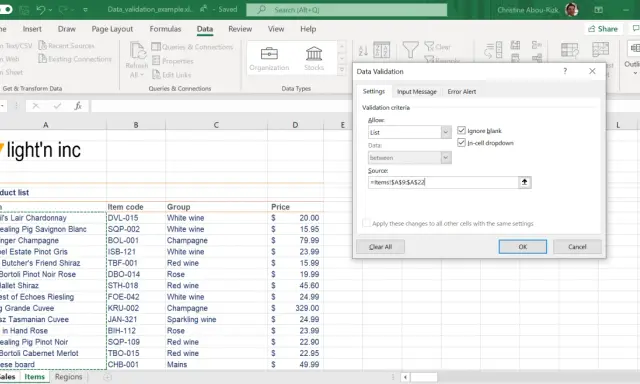Image resolution: width=640 pixels, height=384 pixels.
Task: Toggle the AutoSave switch
Action: point(6,9)
